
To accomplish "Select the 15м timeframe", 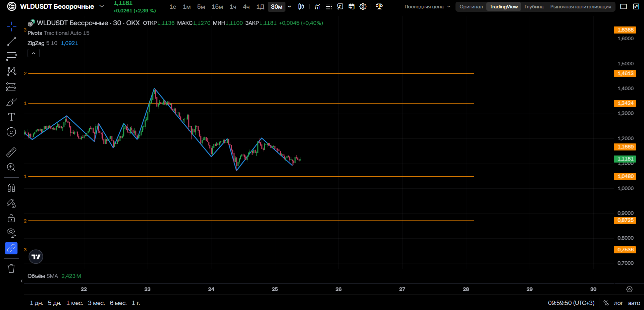I will (x=217, y=7).
